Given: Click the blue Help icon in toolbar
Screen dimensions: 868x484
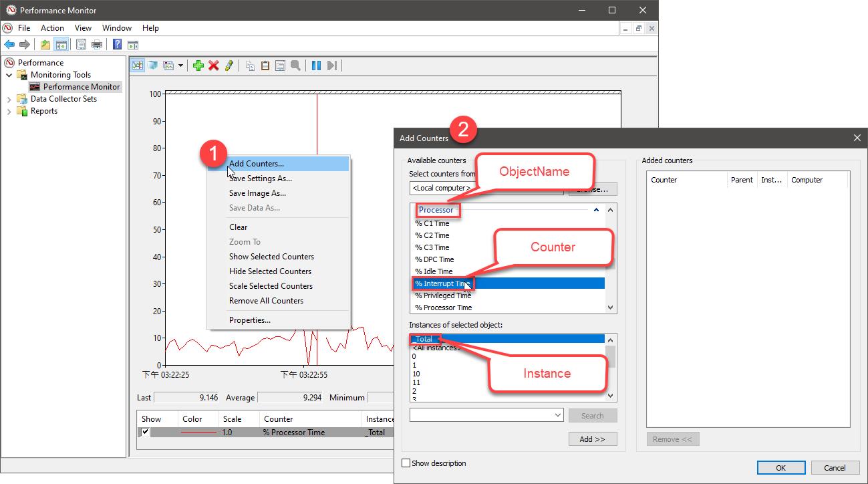Looking at the screenshot, I should tap(117, 45).
